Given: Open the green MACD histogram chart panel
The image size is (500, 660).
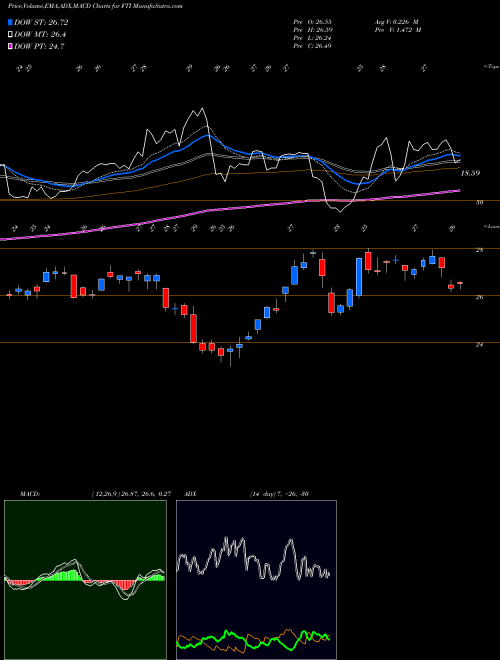Looking at the screenshot, I should (x=85, y=580).
